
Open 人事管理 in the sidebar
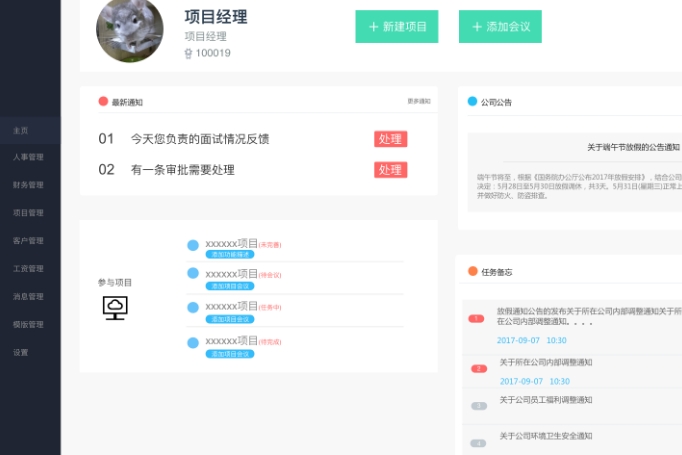(x=28, y=157)
